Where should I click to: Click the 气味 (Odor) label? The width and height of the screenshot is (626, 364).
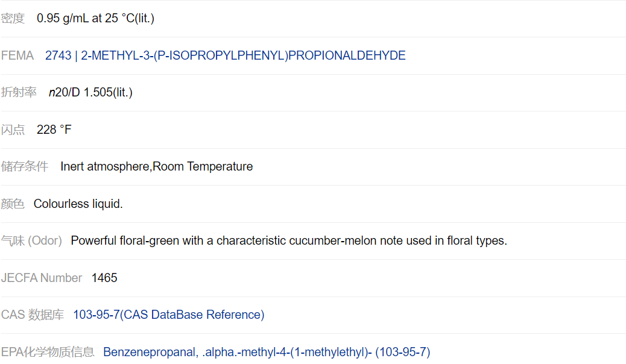point(31,241)
